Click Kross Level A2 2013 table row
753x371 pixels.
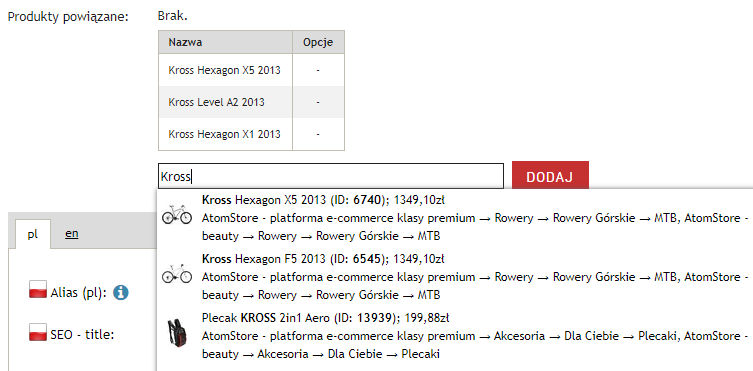click(x=251, y=102)
